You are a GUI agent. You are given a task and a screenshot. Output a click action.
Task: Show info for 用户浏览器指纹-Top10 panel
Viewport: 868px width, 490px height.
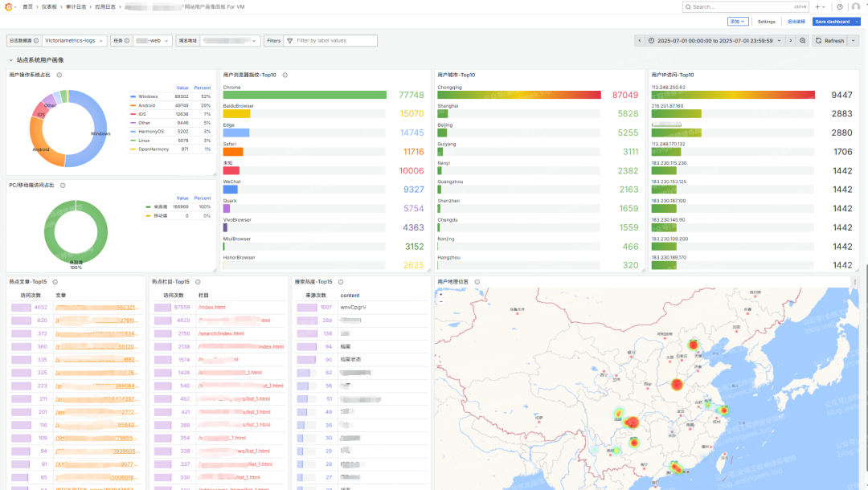[x=285, y=75]
